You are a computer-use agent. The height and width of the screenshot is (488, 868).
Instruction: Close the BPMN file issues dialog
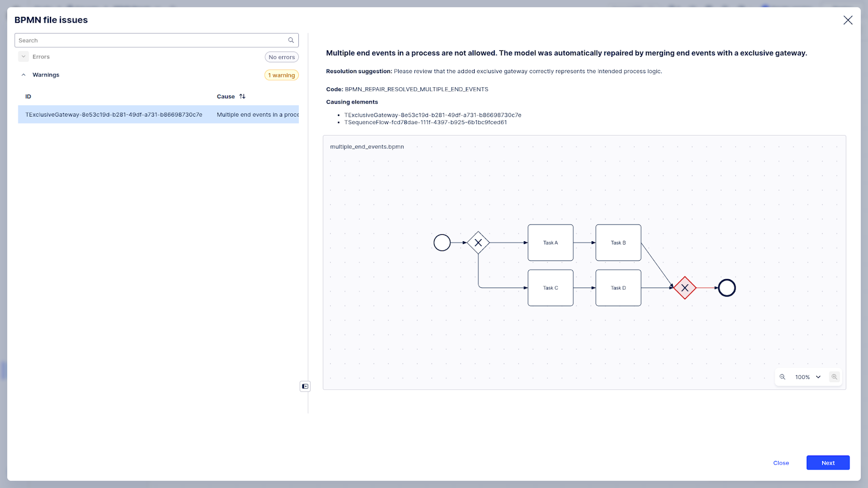point(847,20)
